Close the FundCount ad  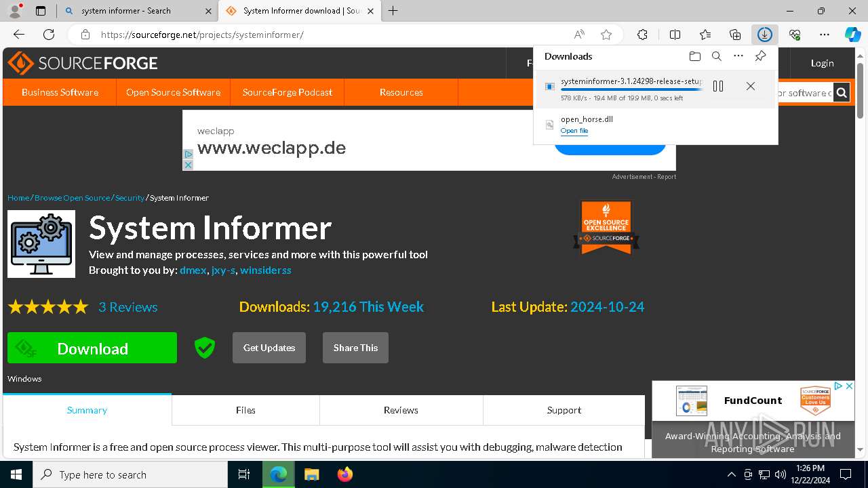click(849, 386)
